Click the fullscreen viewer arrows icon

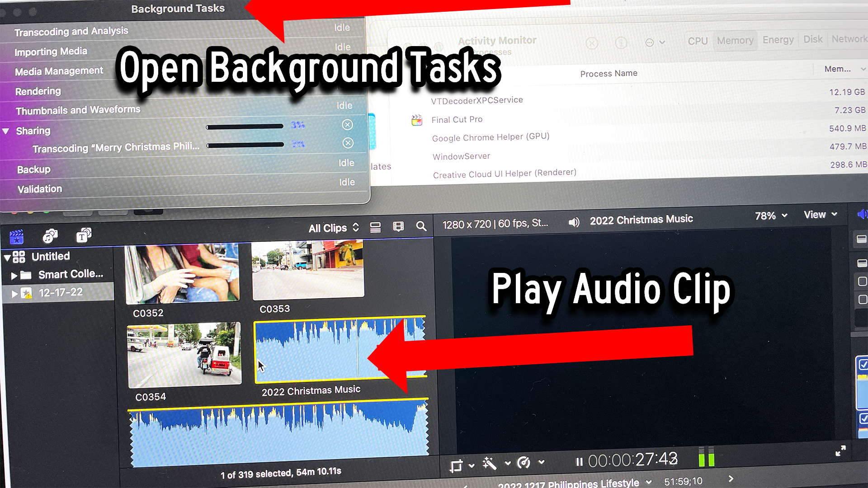[x=840, y=450]
